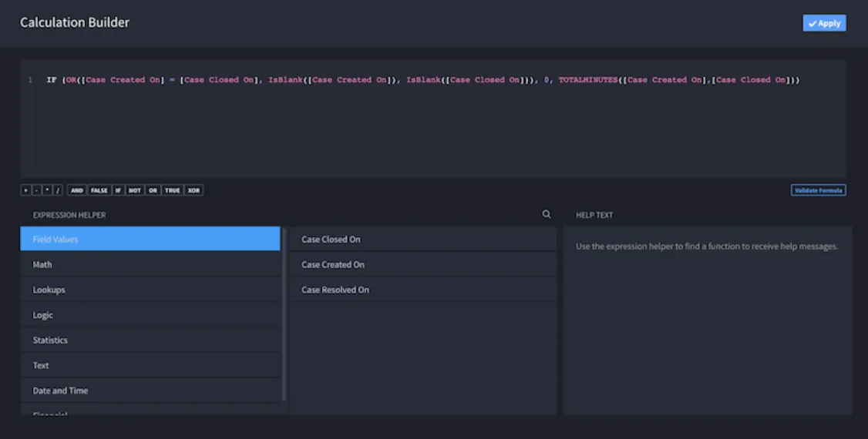
Task: Insert the XOR operator
Action: (x=193, y=190)
